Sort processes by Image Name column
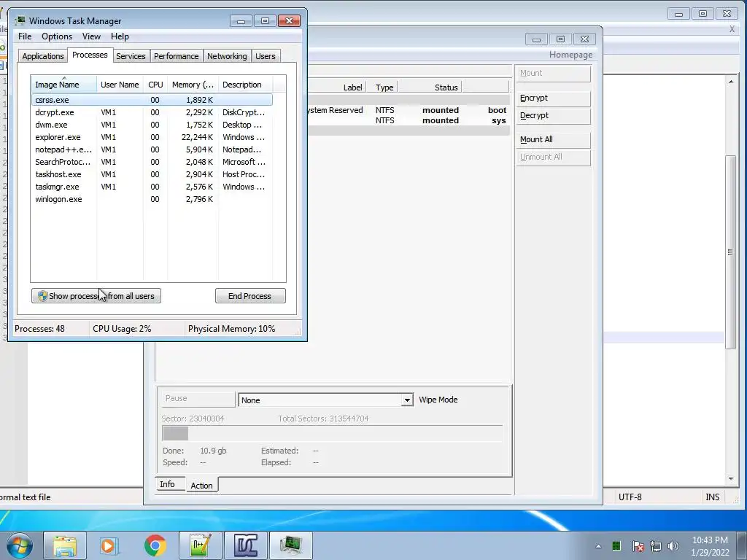 64,85
